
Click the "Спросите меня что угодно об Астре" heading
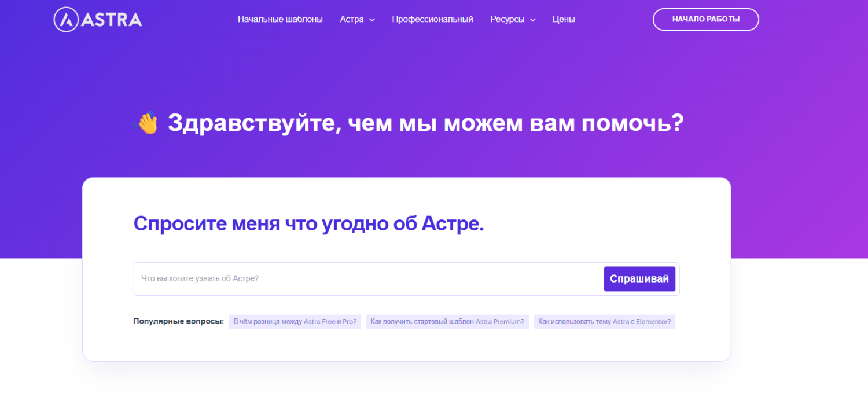308,223
